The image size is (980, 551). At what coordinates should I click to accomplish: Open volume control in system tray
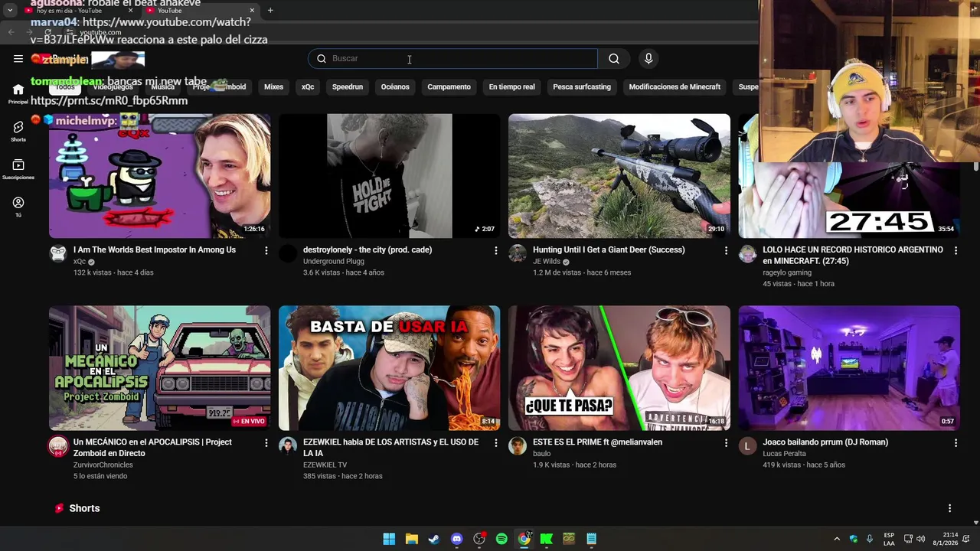921,539
